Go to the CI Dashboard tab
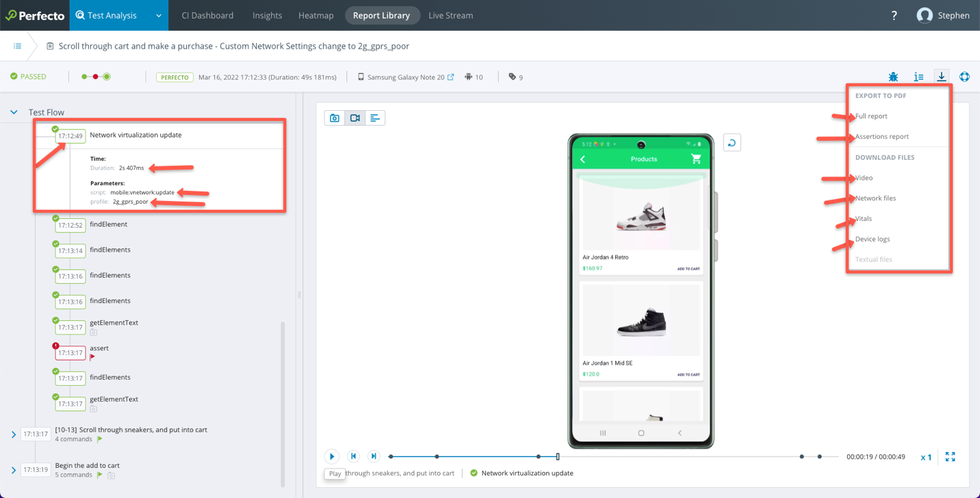The image size is (980, 498). coord(207,15)
